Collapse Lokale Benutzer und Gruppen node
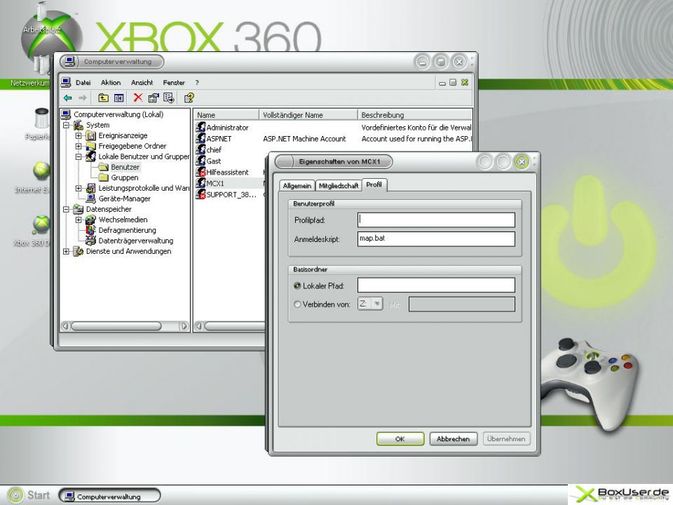Image resolution: width=673 pixels, height=505 pixels. coord(79,157)
